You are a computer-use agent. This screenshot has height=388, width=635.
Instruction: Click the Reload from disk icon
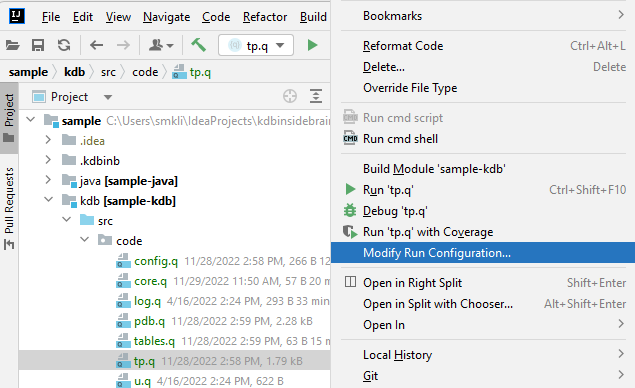[x=64, y=45]
